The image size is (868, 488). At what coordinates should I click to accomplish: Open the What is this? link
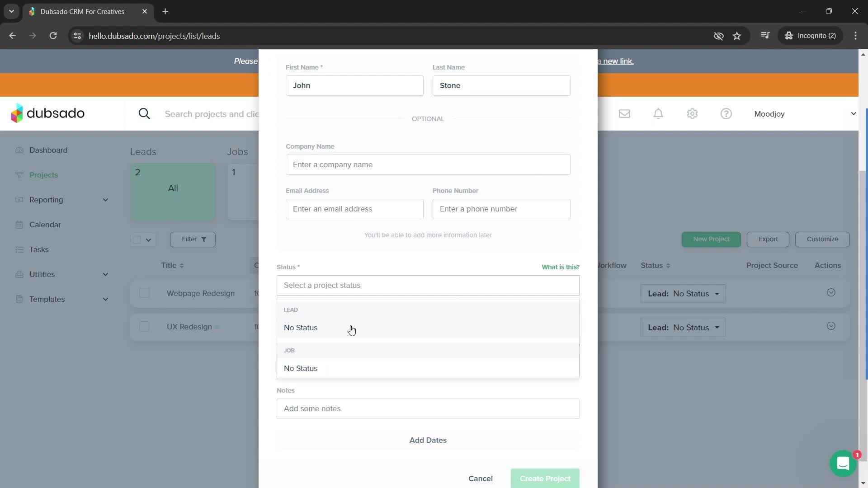pyautogui.click(x=560, y=267)
